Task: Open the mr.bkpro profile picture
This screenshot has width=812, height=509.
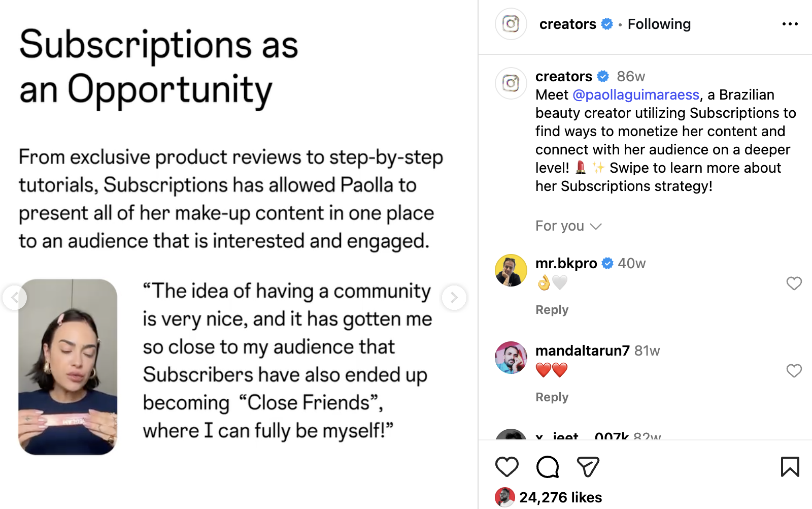Action: pyautogui.click(x=511, y=270)
